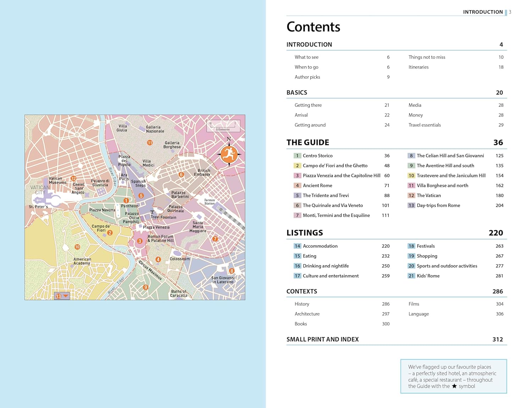Select the 'When to go' entry
532x408 pixels.
coord(306,67)
